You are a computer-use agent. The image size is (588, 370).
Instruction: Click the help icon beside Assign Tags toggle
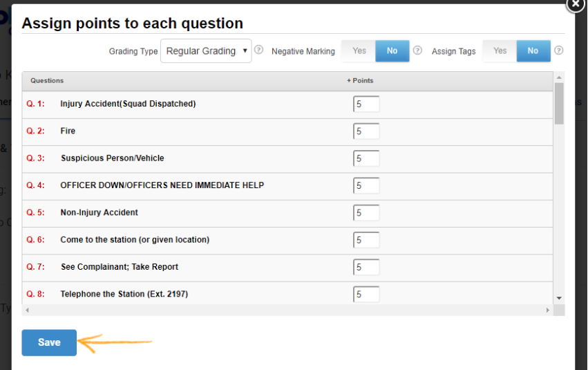[558, 50]
